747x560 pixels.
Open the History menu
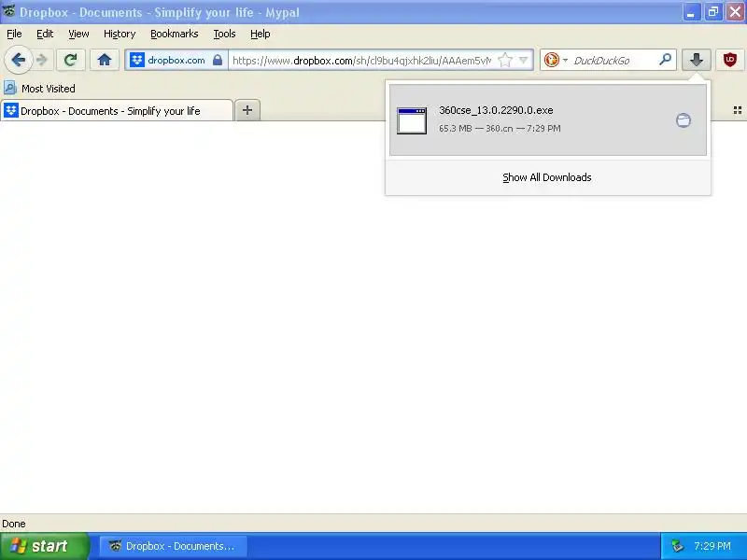click(x=120, y=34)
